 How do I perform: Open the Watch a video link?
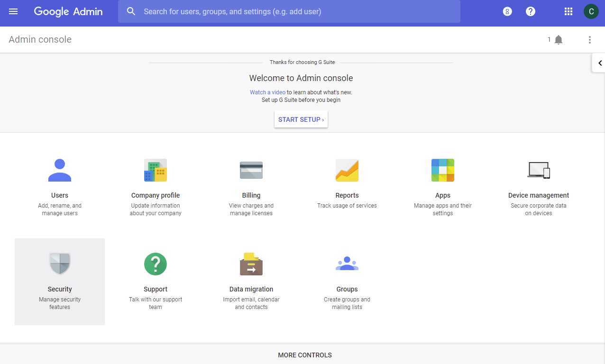267,92
